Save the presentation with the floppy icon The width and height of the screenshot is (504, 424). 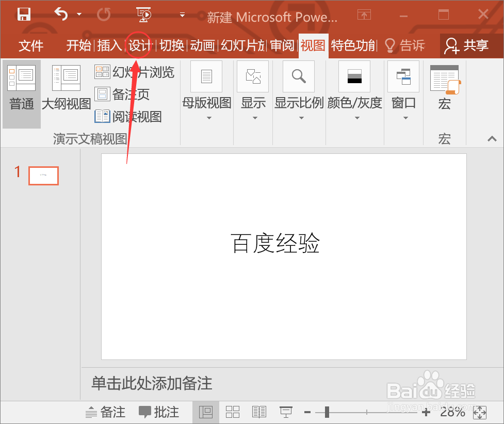pos(23,14)
